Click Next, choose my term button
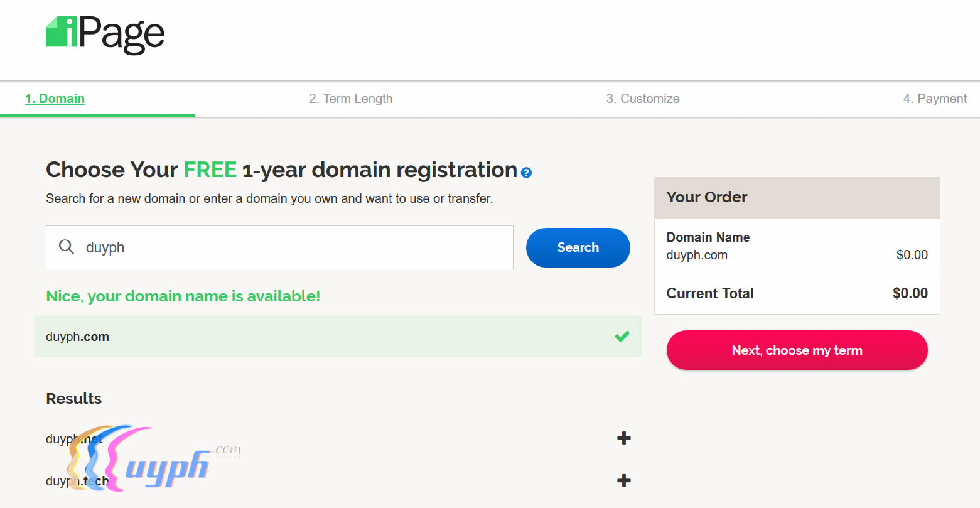 coord(797,350)
